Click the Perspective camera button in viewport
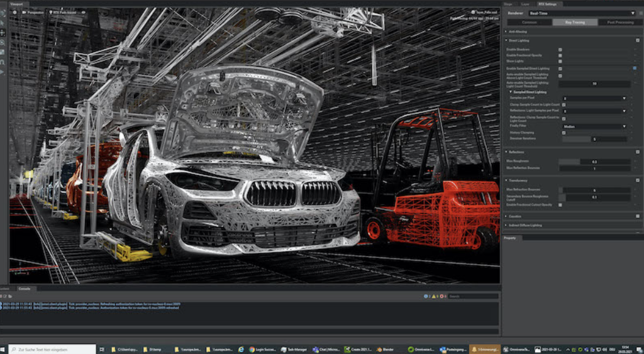This screenshot has height=354, width=644. coord(33,13)
